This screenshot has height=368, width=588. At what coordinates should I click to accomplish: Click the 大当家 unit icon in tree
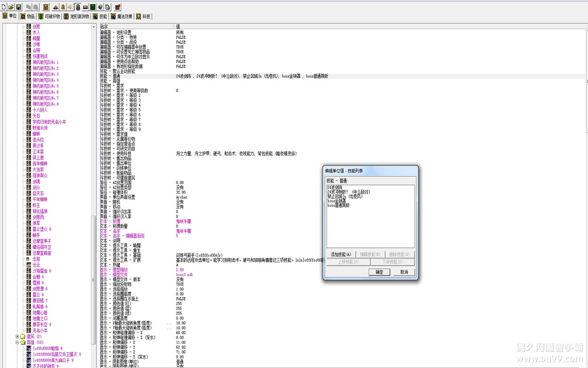(x=28, y=169)
